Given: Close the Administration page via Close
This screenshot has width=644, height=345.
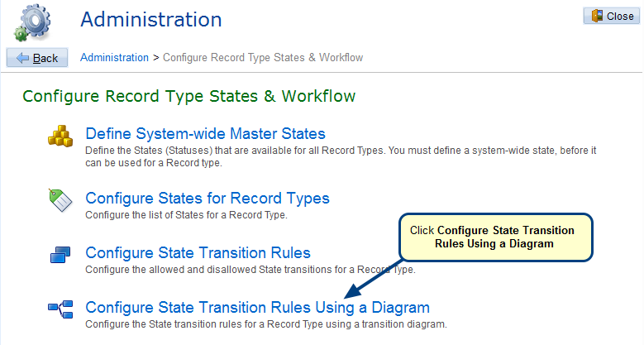Looking at the screenshot, I should tap(612, 16).
